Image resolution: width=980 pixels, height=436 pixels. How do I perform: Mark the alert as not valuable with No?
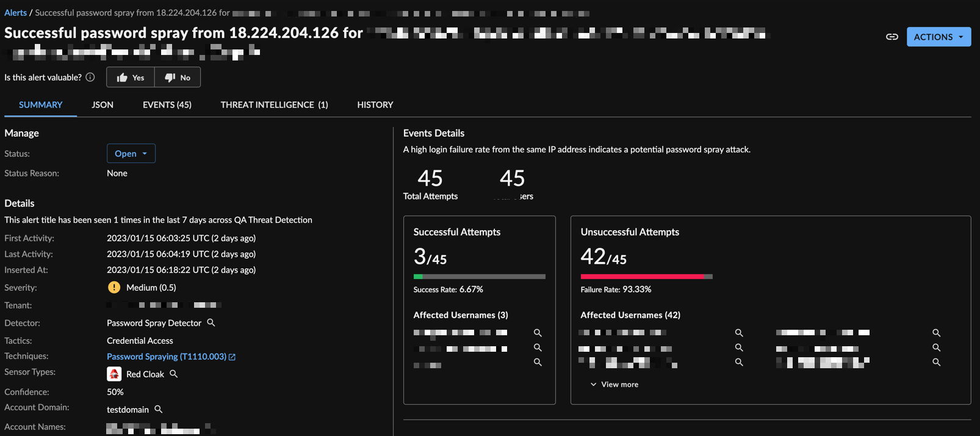point(178,77)
